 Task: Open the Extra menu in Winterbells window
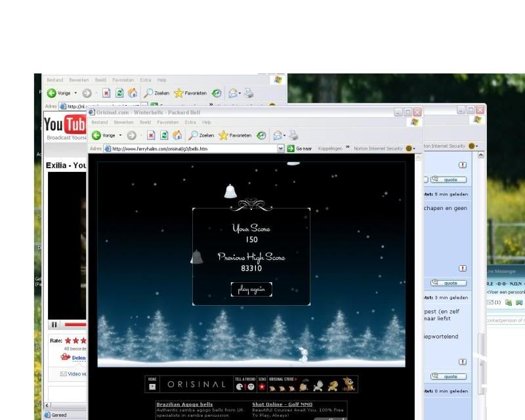pyautogui.click(x=190, y=122)
